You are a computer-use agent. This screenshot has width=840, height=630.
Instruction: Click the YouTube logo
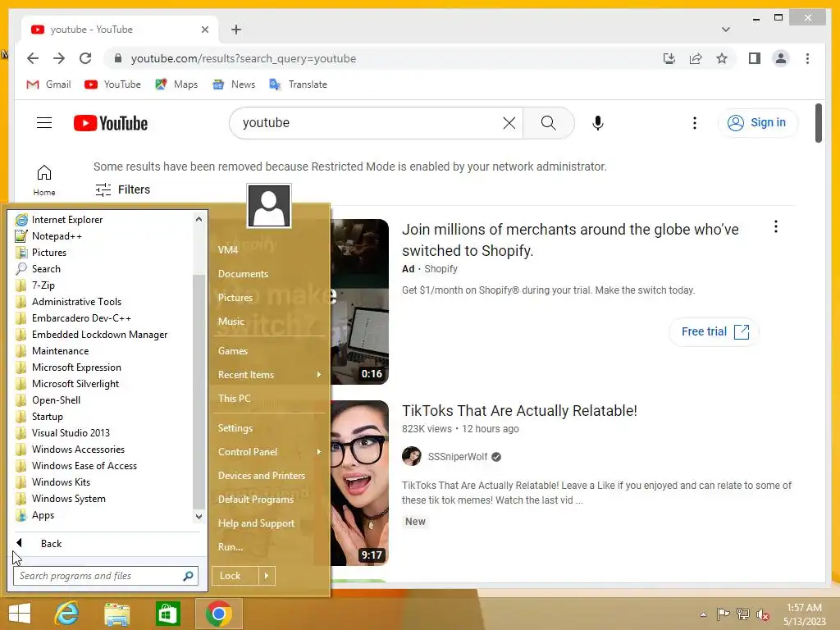click(x=111, y=123)
